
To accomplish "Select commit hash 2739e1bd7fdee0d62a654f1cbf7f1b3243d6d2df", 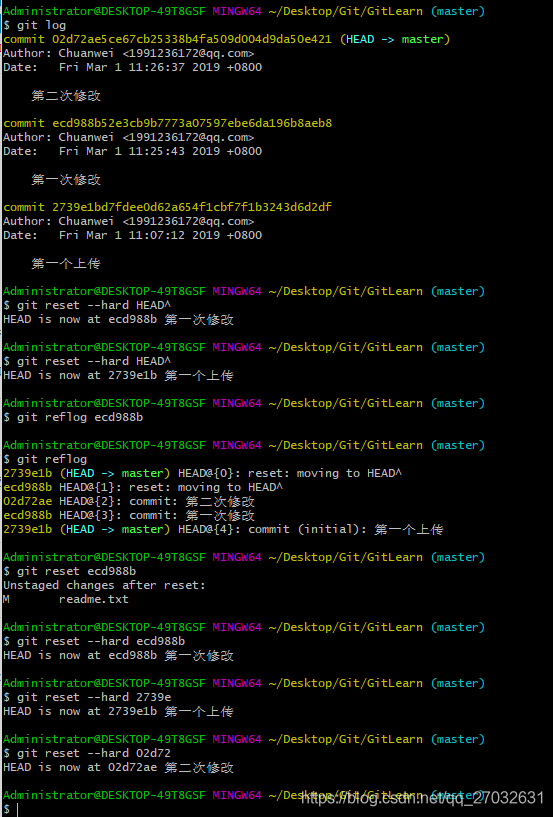I will (x=192, y=207).
